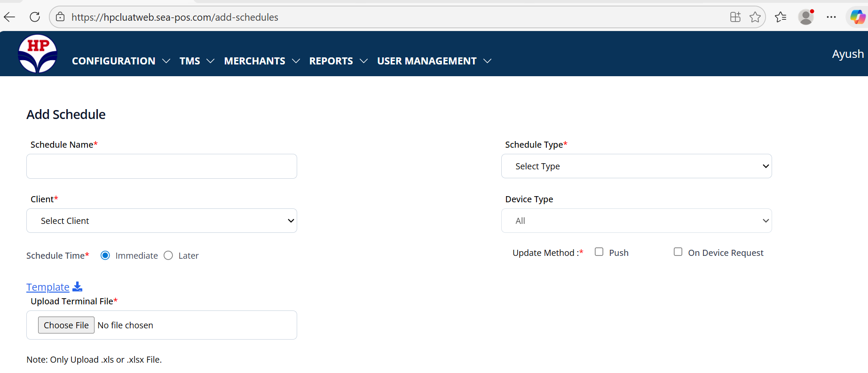Open the browser favorites list icon
The image size is (868, 373).
(781, 17)
